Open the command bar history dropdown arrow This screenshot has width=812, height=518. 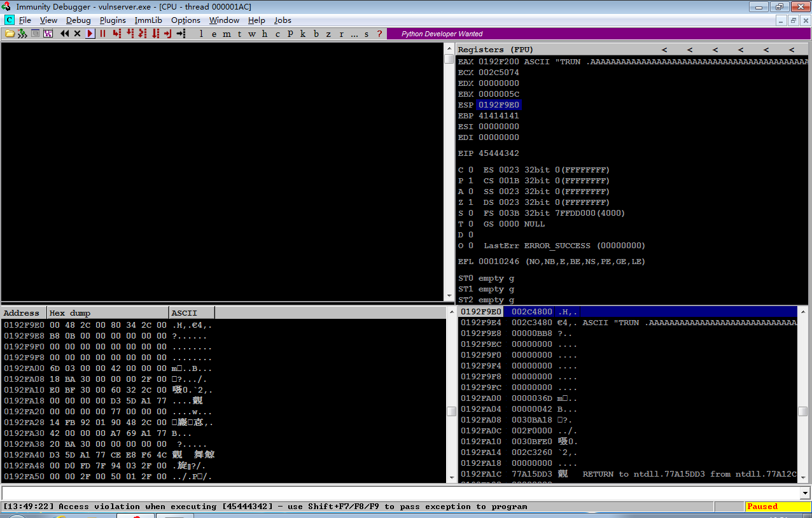pyautogui.click(x=805, y=493)
